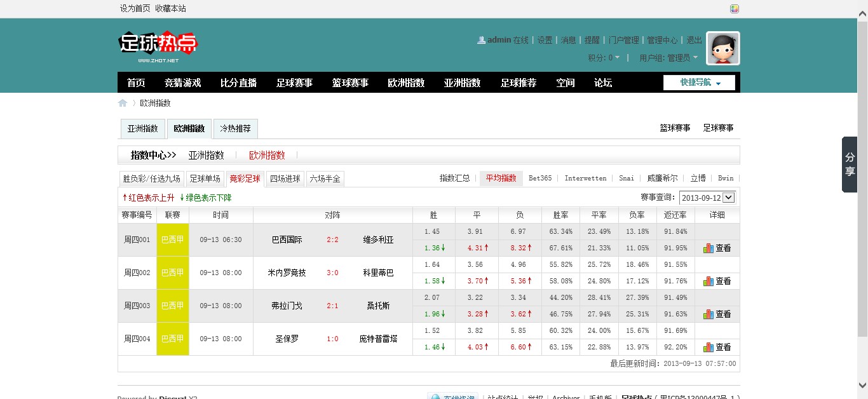Select the 胜负彩/任选九场 lottery tab
The height and width of the screenshot is (399, 868).
point(151,179)
